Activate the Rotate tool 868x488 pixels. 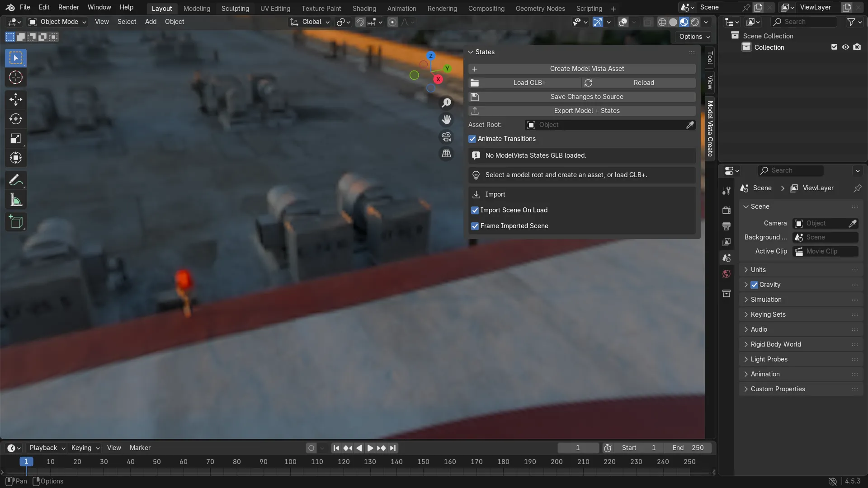click(x=16, y=119)
